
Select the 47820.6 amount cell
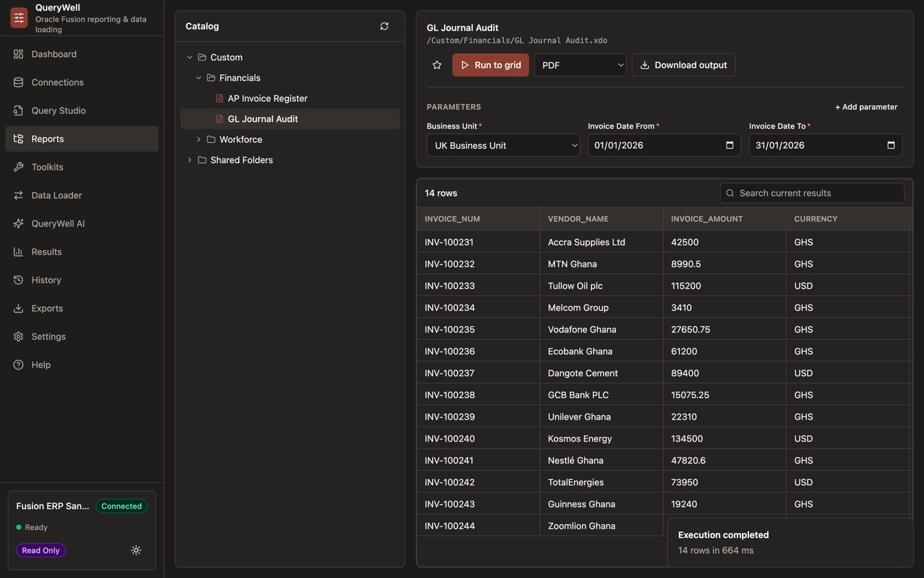click(724, 461)
